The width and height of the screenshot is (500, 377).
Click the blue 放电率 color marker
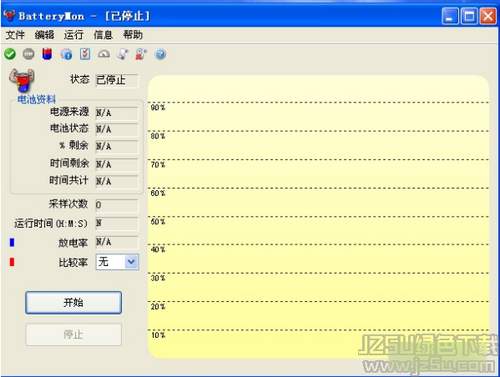point(12,242)
